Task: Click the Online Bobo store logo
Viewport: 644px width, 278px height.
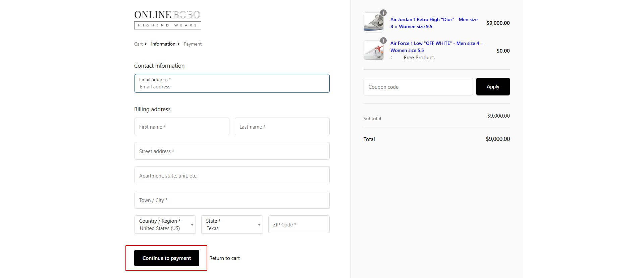Action: tap(168, 20)
